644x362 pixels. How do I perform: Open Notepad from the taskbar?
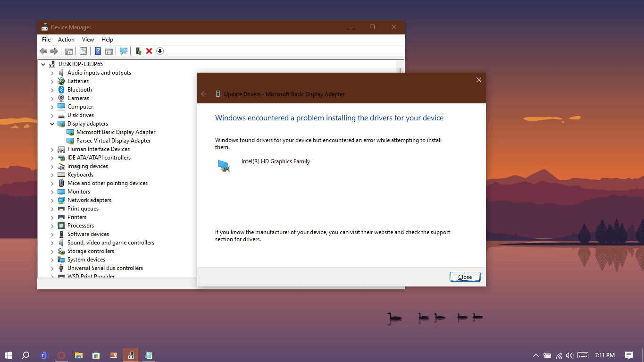[149, 355]
